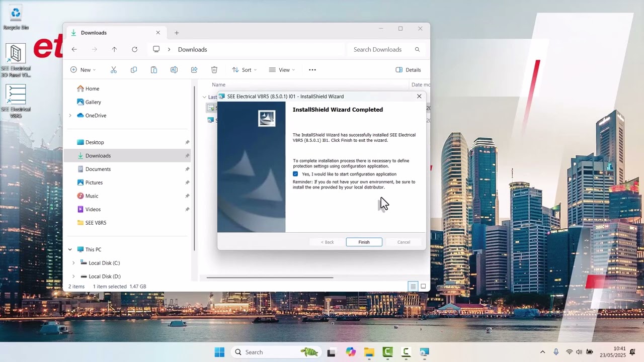Viewport: 644px width, 362px height.
Task: Open Task View from the taskbar
Action: coord(331,352)
